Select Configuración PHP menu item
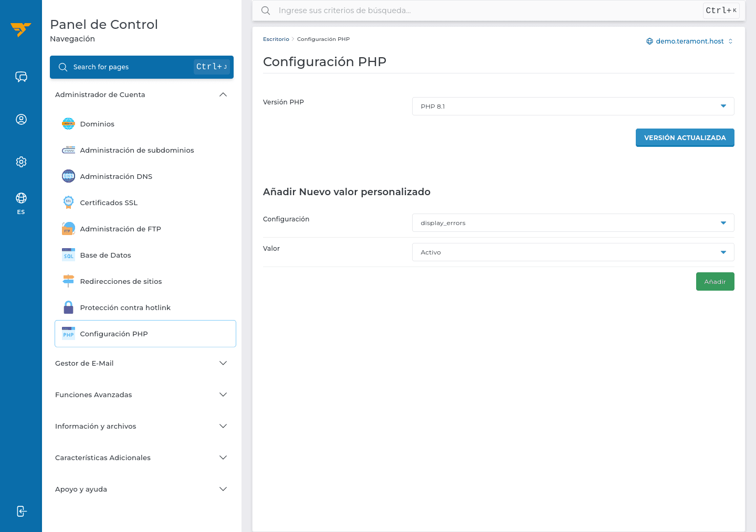756x532 pixels. coord(145,334)
